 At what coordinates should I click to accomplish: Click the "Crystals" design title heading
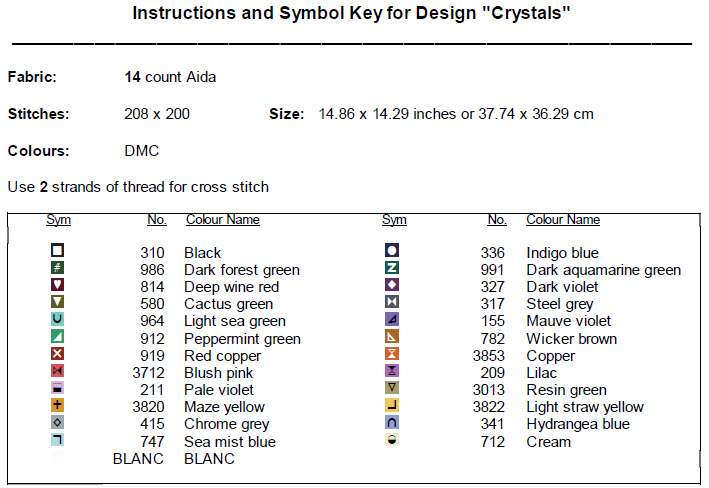pos(351,15)
